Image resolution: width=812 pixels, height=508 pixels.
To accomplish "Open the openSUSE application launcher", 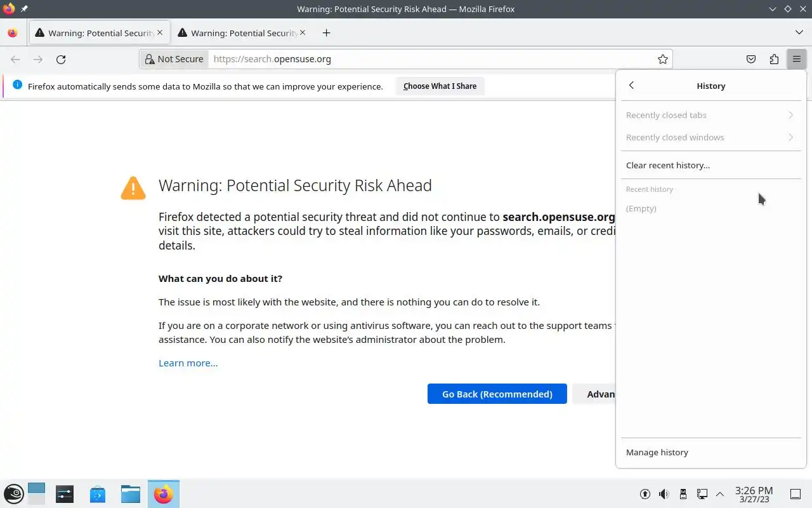I will [x=14, y=494].
